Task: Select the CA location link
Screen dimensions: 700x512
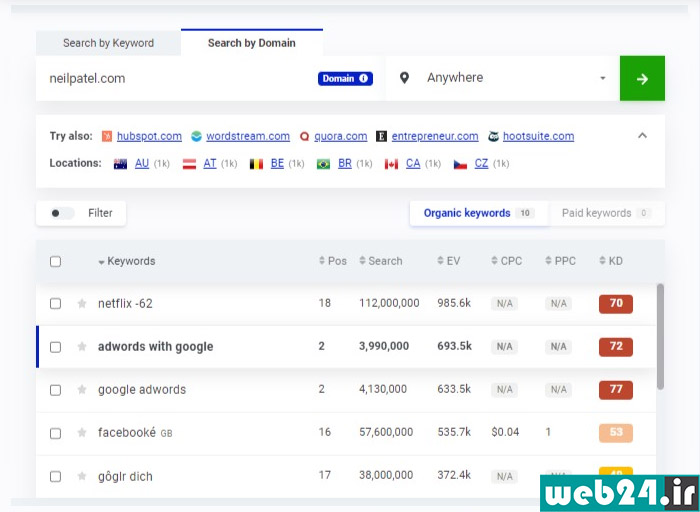Action: (413, 164)
